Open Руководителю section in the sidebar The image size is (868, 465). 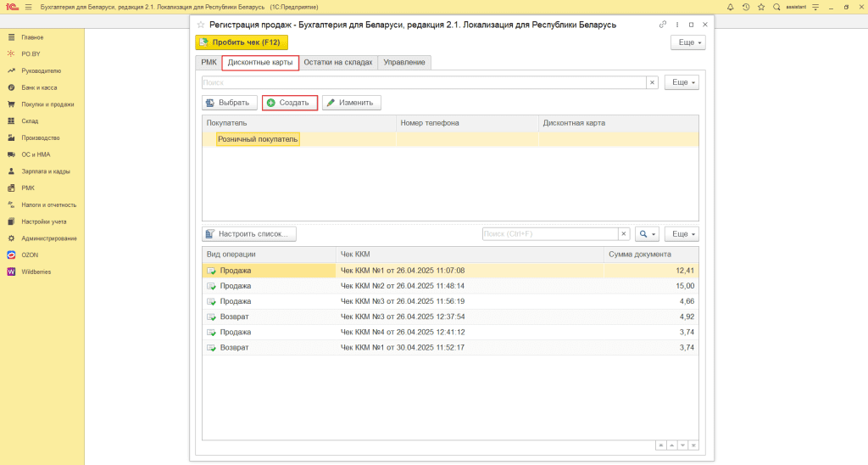(41, 71)
